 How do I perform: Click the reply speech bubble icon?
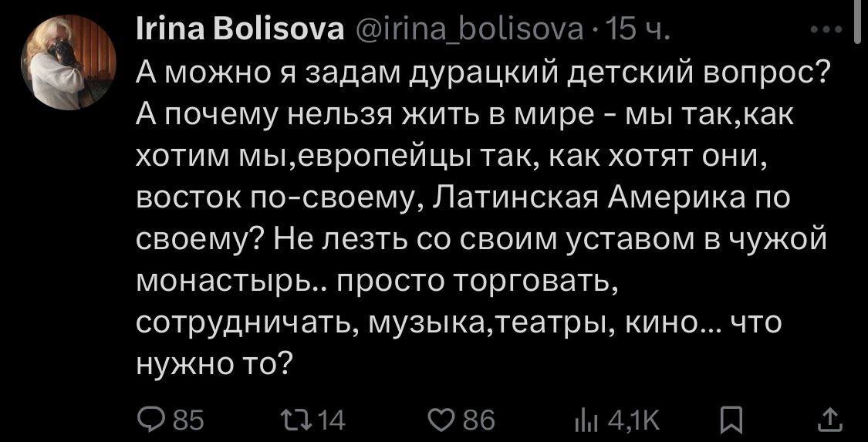pyautogui.click(x=148, y=420)
